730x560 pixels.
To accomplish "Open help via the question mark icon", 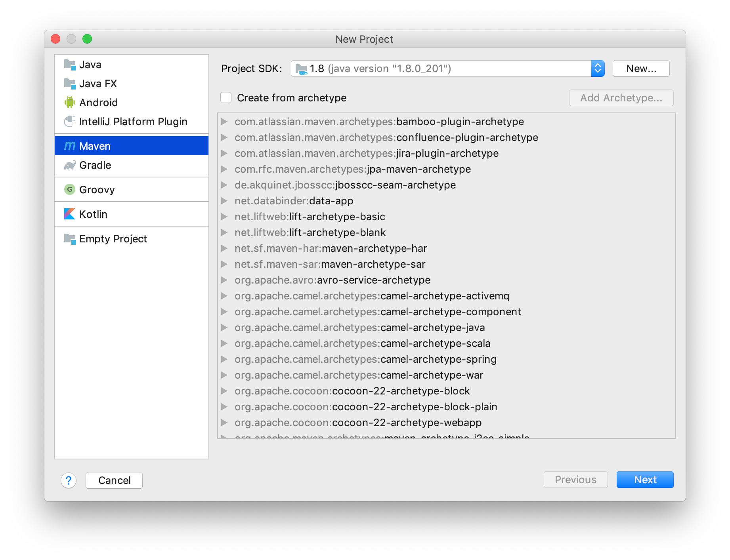I will 69,480.
